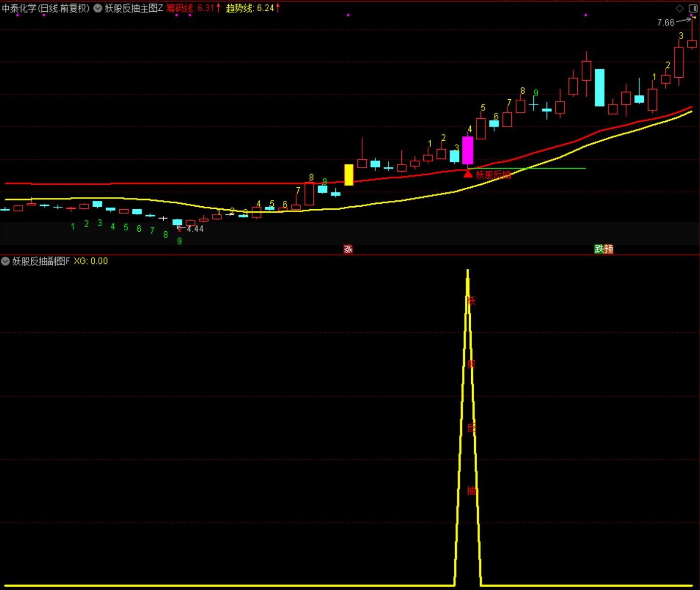The height and width of the screenshot is (590, 700).
Task: Click the green 跌 marker
Action: (x=599, y=249)
